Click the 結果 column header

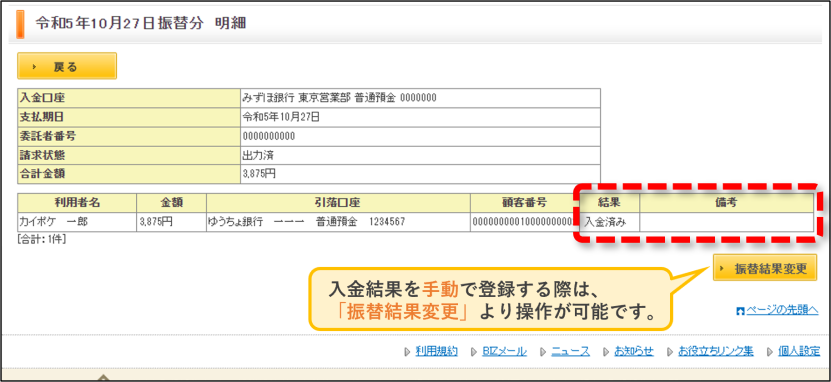pos(609,203)
